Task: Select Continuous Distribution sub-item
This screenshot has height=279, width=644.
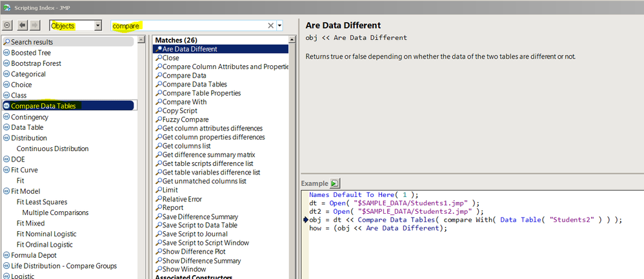Action: click(x=52, y=149)
